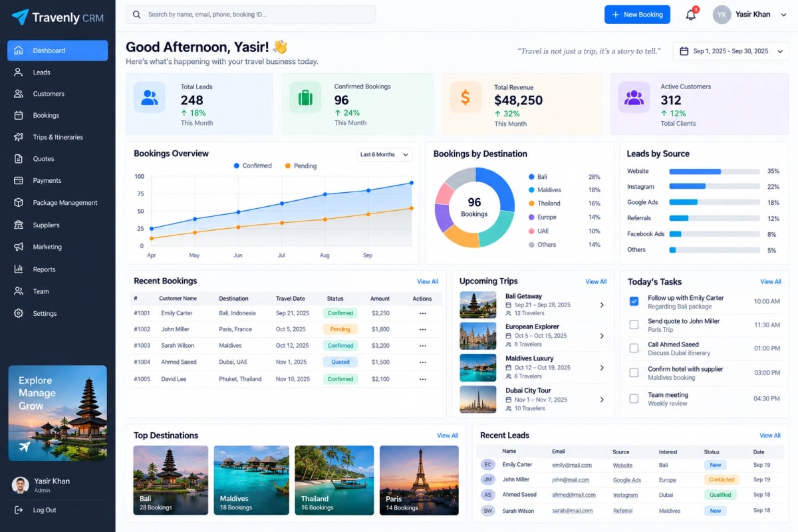Open Trips & Itineraries from sidebar
798x532 pixels.
pyautogui.click(x=58, y=137)
